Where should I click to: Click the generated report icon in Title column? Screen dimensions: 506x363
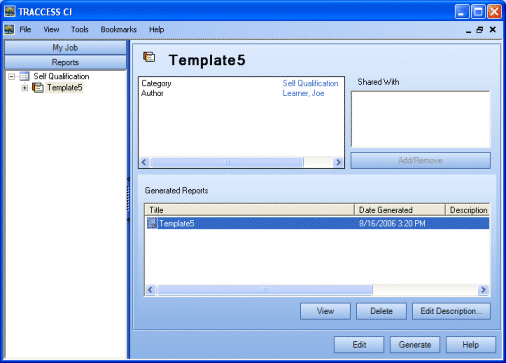pyautogui.click(x=152, y=223)
